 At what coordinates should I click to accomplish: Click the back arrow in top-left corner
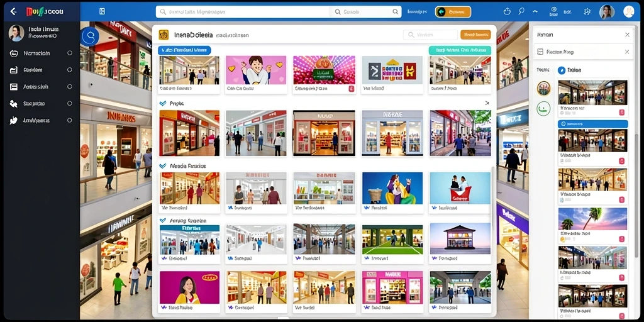click(13, 11)
